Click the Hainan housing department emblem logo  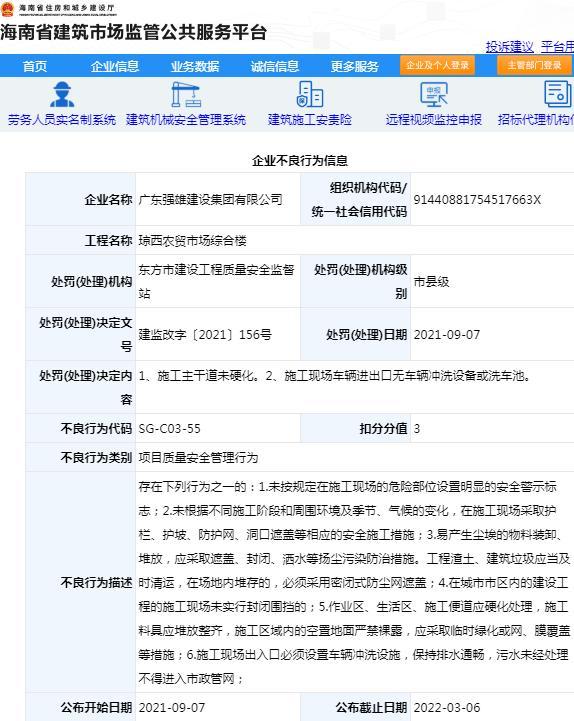coord(7,9)
